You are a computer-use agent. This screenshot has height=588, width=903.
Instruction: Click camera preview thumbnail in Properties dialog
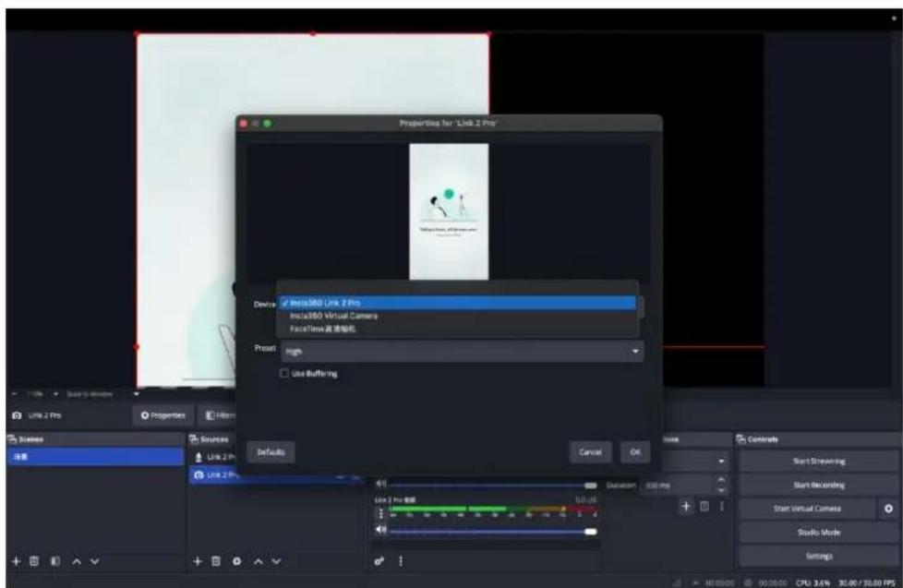pyautogui.click(x=449, y=211)
